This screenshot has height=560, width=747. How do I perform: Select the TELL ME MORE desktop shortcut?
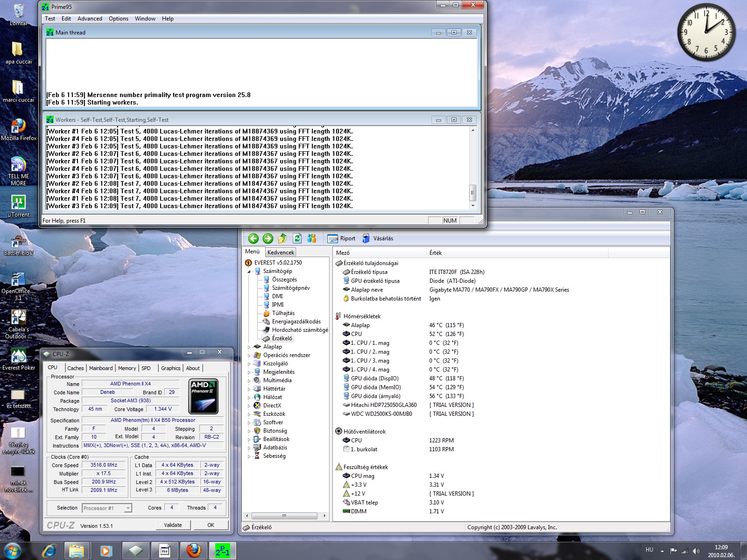point(19,170)
